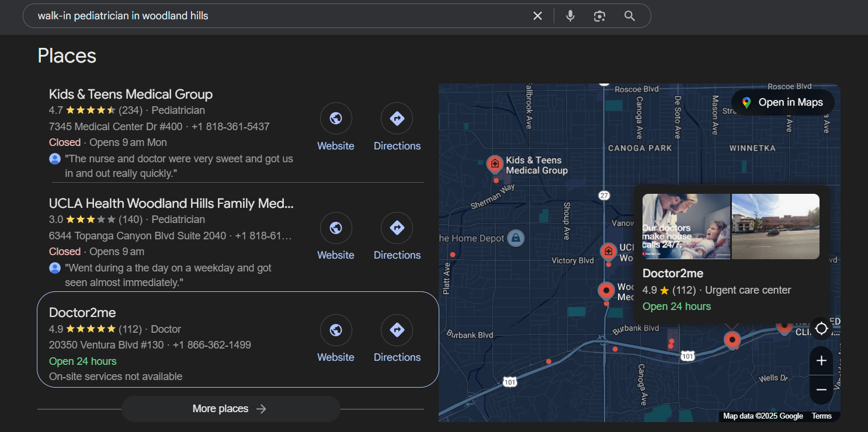The width and height of the screenshot is (868, 432).
Task: Zoom in on the map
Action: point(821,361)
